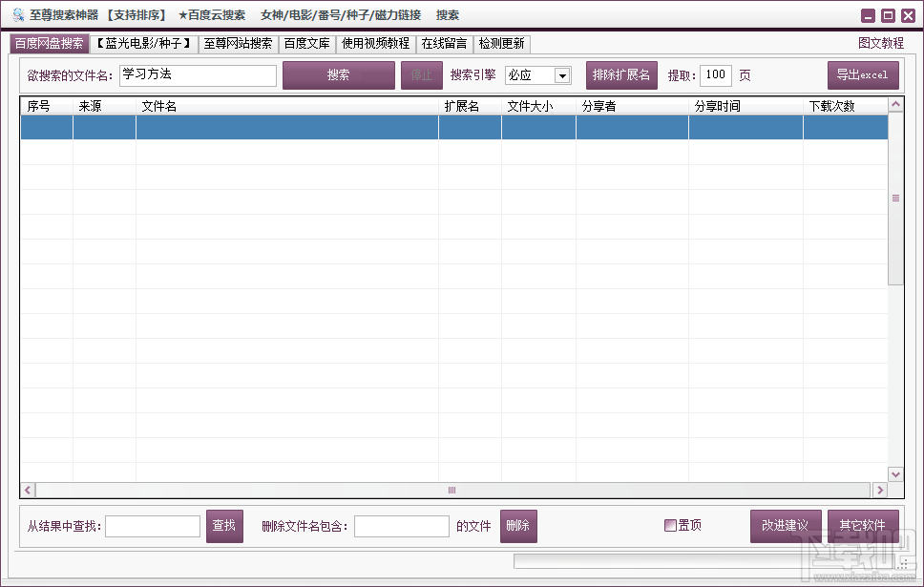
Task: Open the 搜索引擎 dropdown showing 必应
Action: coord(538,75)
